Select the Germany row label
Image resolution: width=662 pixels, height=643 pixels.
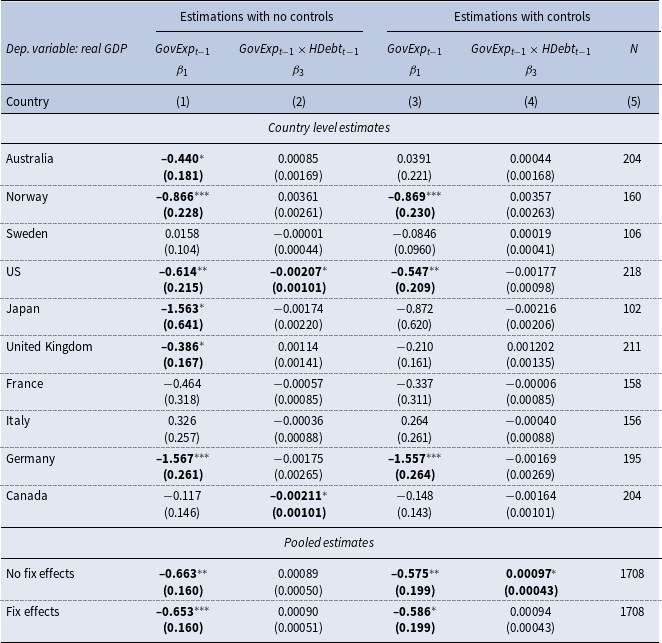(x=31, y=458)
